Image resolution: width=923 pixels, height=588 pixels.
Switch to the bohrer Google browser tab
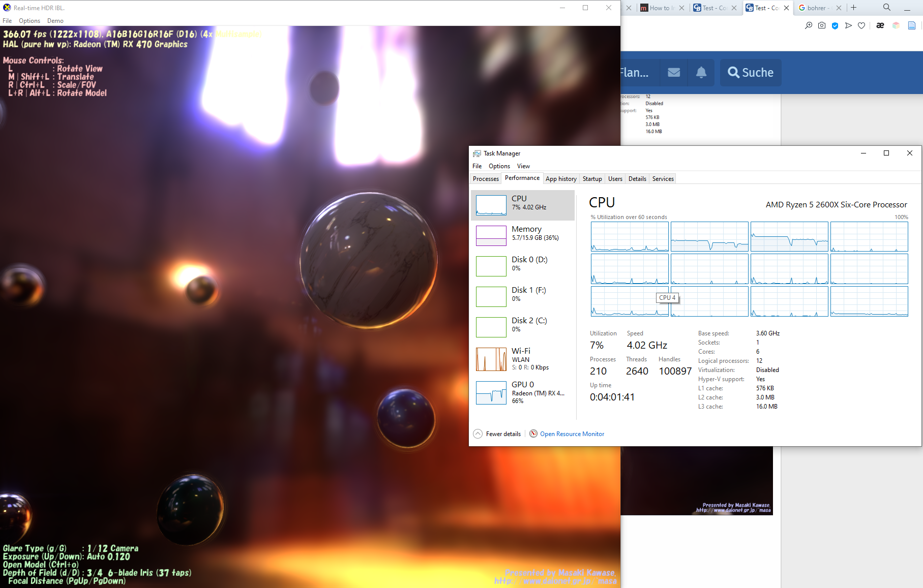815,8
